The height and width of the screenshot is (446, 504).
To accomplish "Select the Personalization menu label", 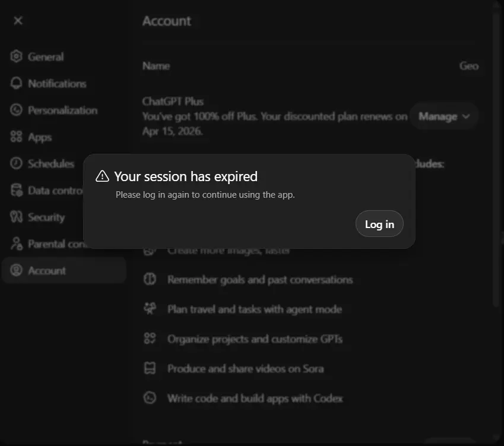I will click(63, 110).
